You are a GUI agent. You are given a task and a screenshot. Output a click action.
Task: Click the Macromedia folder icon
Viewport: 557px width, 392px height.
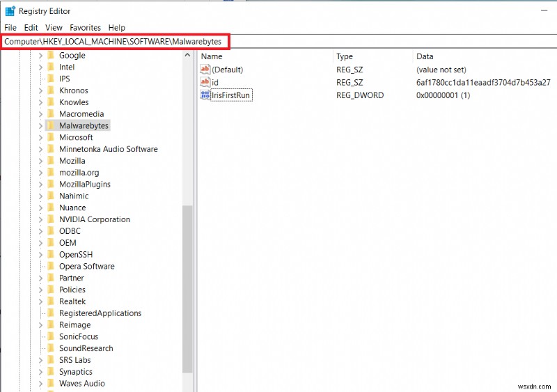[x=51, y=113]
